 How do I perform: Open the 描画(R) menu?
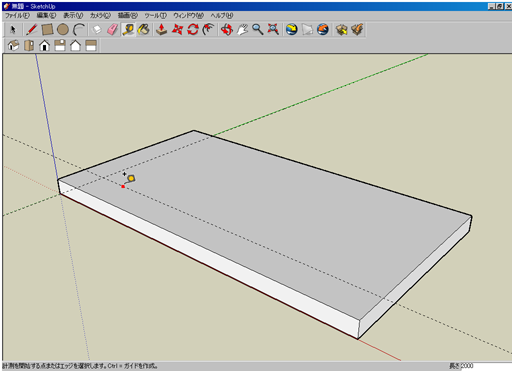tap(128, 16)
